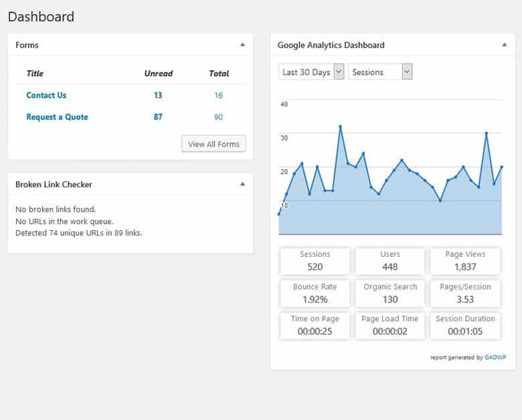This screenshot has width=522, height=420.
Task: Click the Bounce Rate 1.92% stat box
Action: [315, 293]
